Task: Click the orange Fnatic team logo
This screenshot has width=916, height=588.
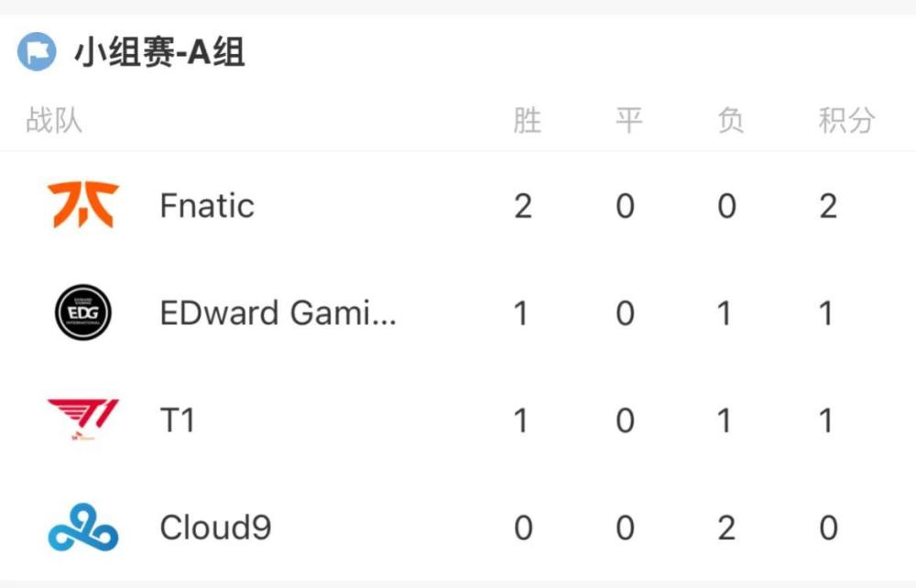Action: [x=83, y=204]
